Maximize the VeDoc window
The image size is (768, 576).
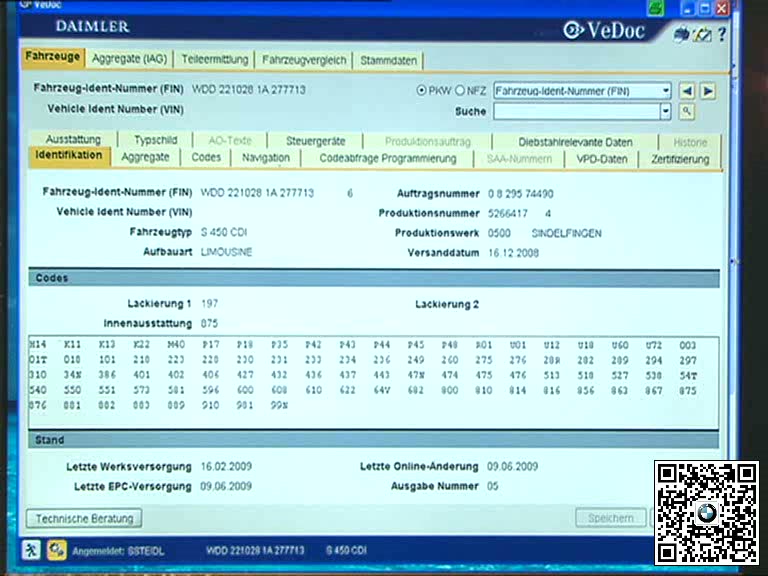[705, 8]
